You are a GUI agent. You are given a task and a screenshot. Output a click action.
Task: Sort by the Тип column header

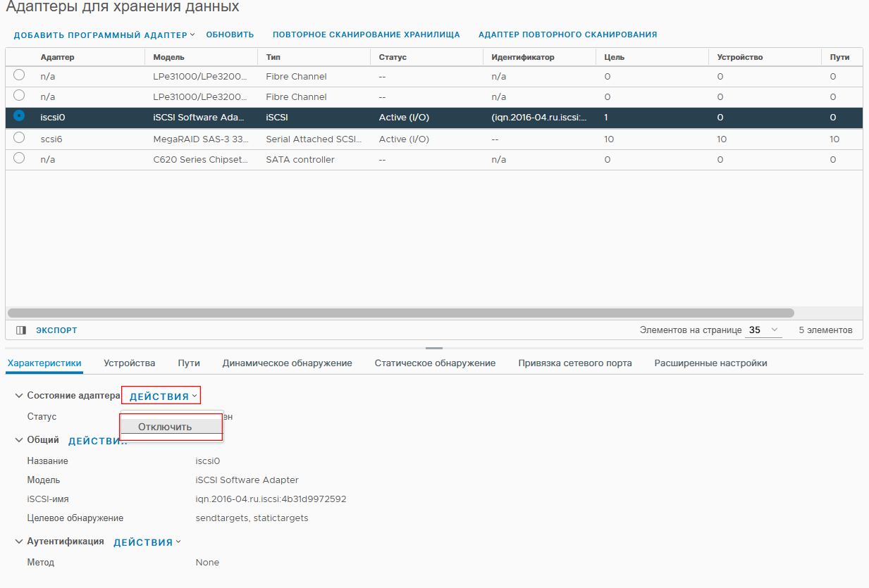(273, 57)
